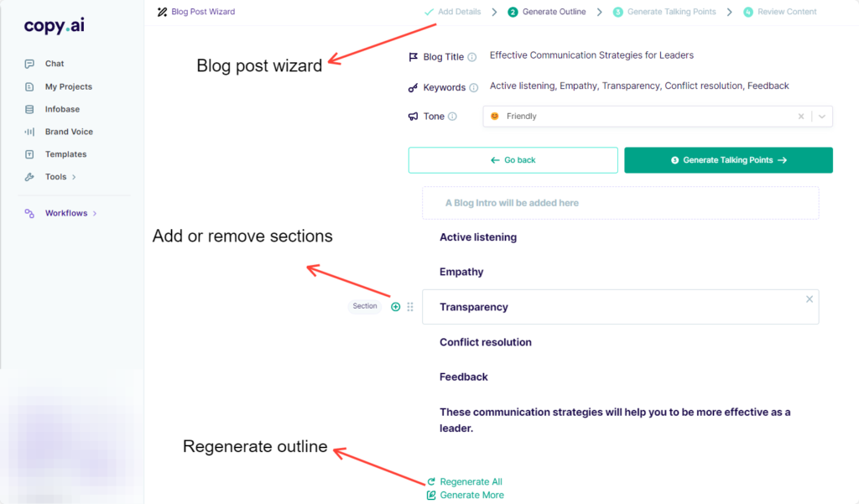Click the Tone info tooltip icon

click(451, 116)
